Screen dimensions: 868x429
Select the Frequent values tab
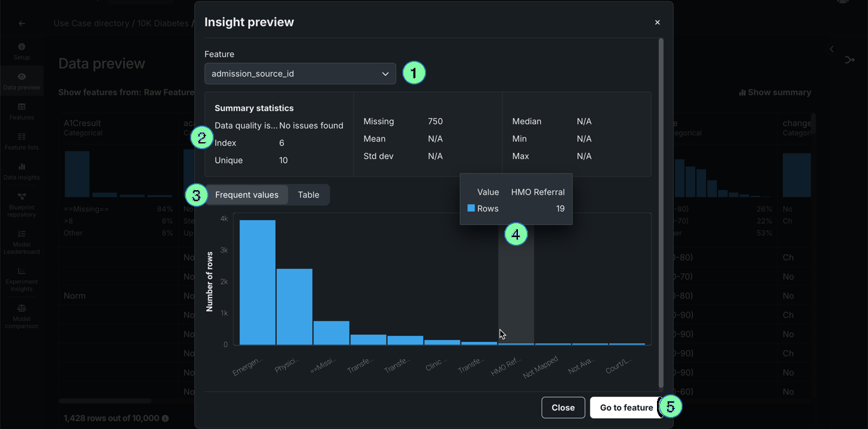pos(246,195)
